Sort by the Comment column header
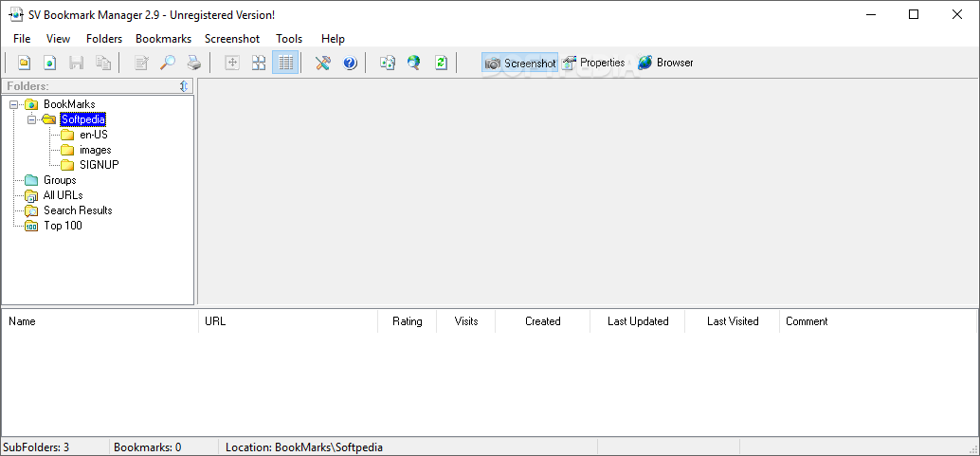The width and height of the screenshot is (980, 456). click(877, 321)
